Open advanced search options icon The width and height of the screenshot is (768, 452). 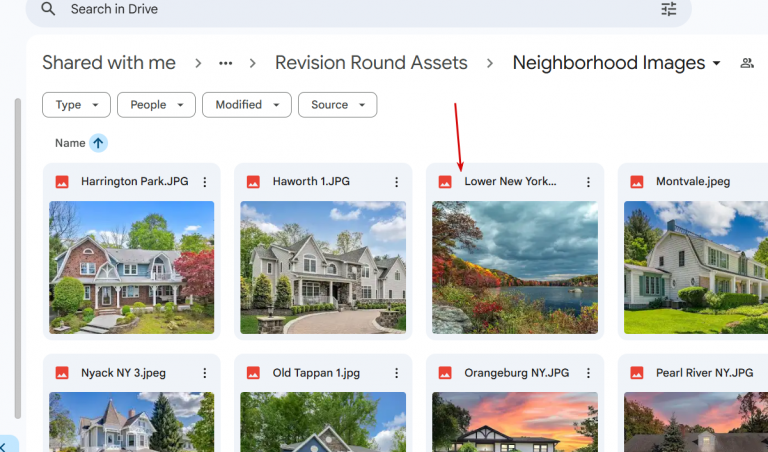[x=669, y=9]
